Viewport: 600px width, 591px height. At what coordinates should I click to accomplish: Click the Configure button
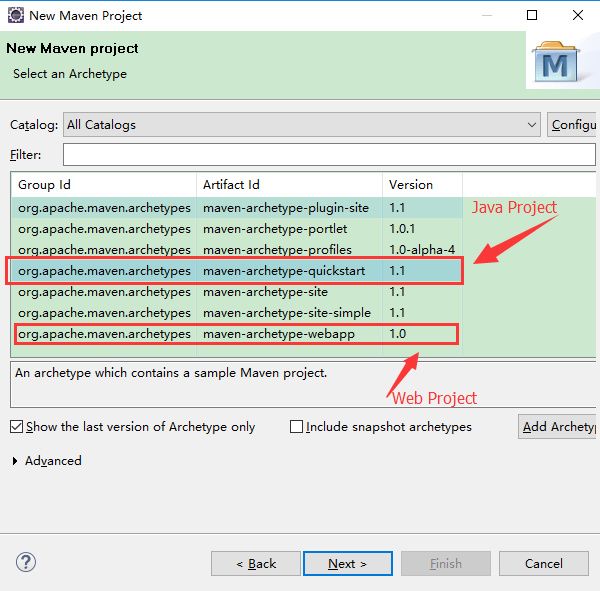(x=572, y=124)
